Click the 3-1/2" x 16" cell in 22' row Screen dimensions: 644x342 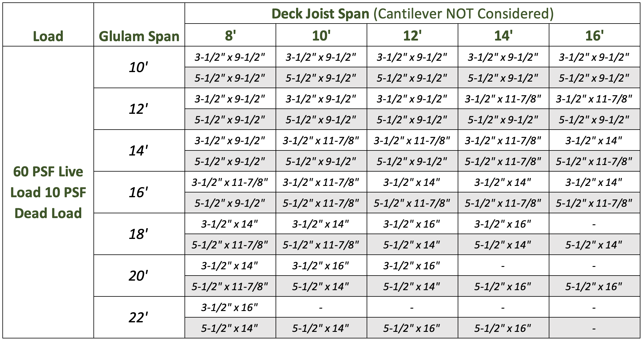click(230, 307)
